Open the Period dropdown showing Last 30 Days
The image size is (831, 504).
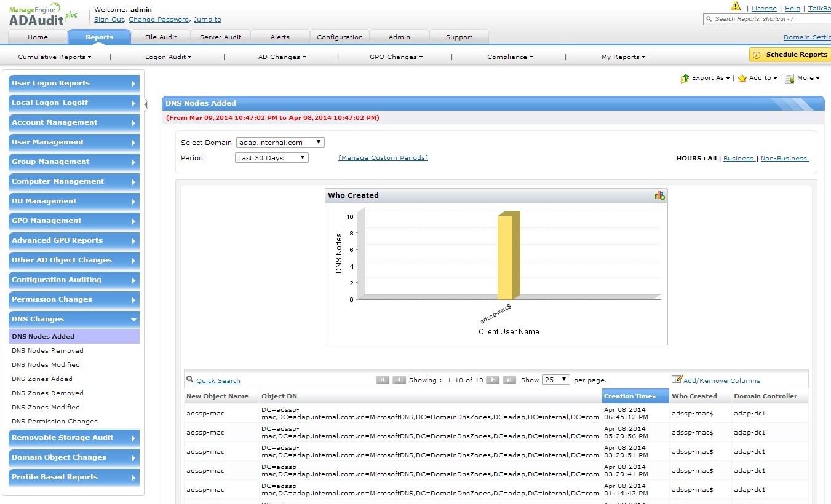click(x=272, y=158)
